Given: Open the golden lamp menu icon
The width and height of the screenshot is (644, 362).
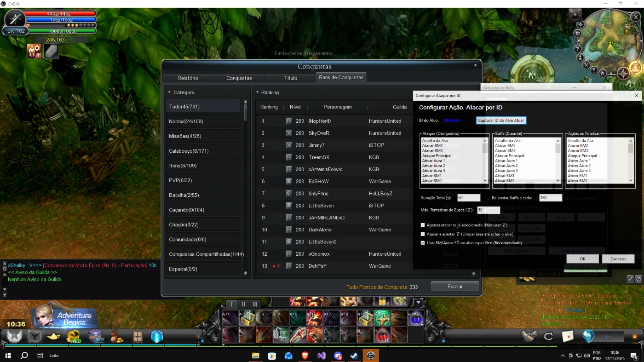Looking at the screenshot, I should click(x=54, y=337).
